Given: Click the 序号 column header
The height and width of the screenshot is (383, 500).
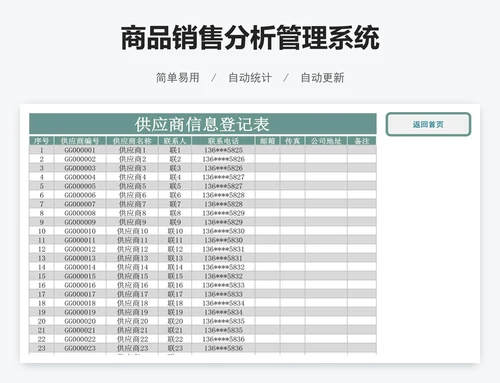Looking at the screenshot, I should tap(42, 141).
